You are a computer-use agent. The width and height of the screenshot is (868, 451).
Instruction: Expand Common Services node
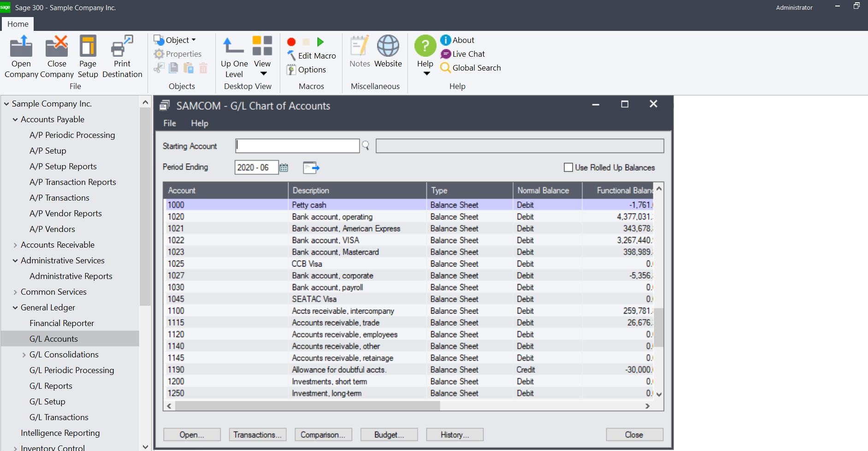[15, 292]
